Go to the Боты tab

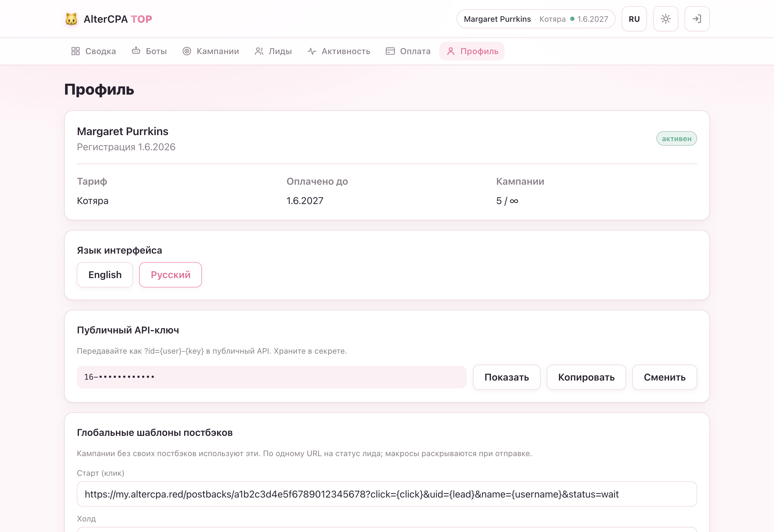tap(149, 51)
